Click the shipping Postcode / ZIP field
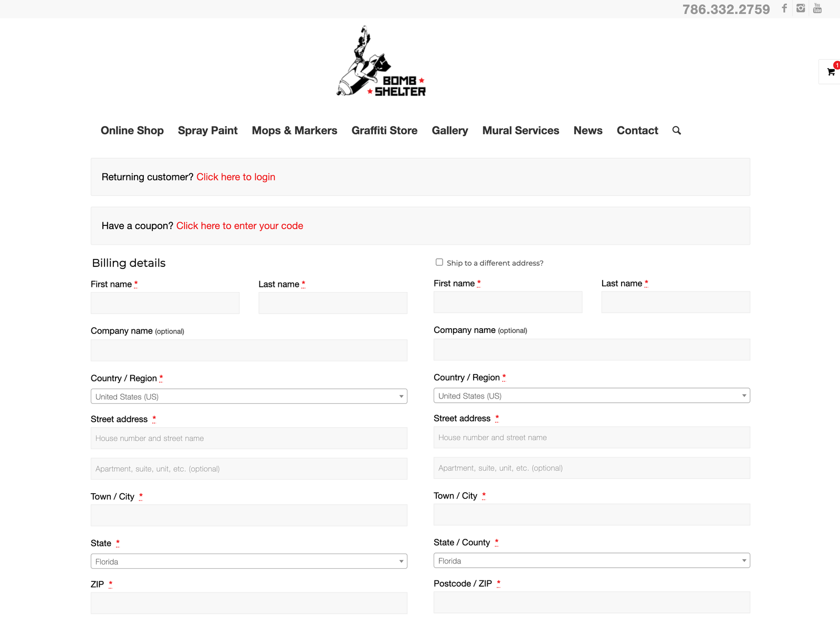 (x=592, y=602)
